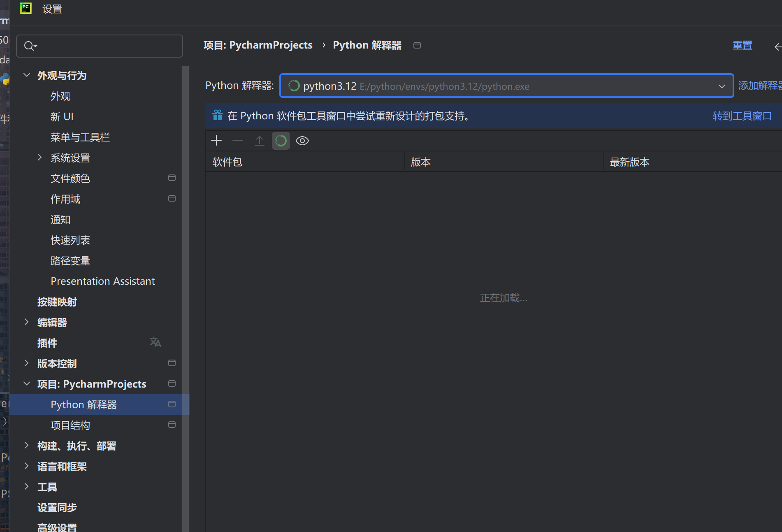Click the 重置 reset link
Screen dimensions: 782x532
pyautogui.click(x=743, y=45)
